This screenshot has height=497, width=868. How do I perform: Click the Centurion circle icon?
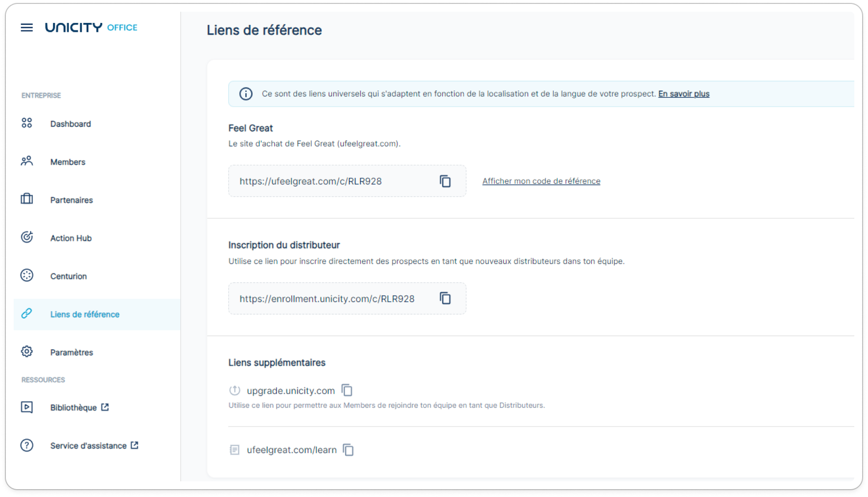(27, 275)
